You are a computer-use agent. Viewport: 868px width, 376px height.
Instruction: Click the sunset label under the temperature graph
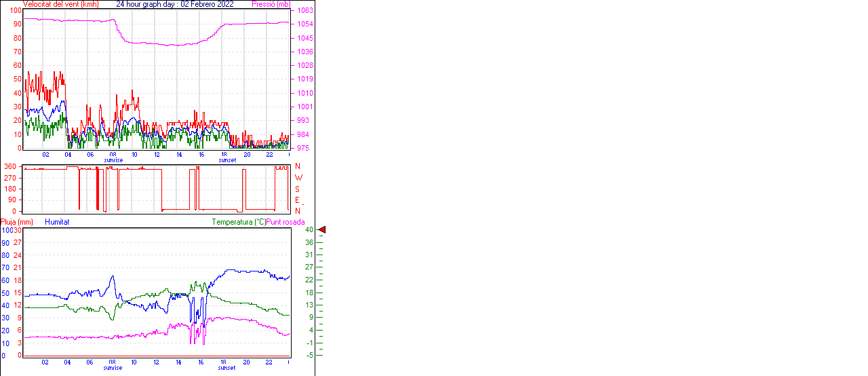(x=227, y=368)
